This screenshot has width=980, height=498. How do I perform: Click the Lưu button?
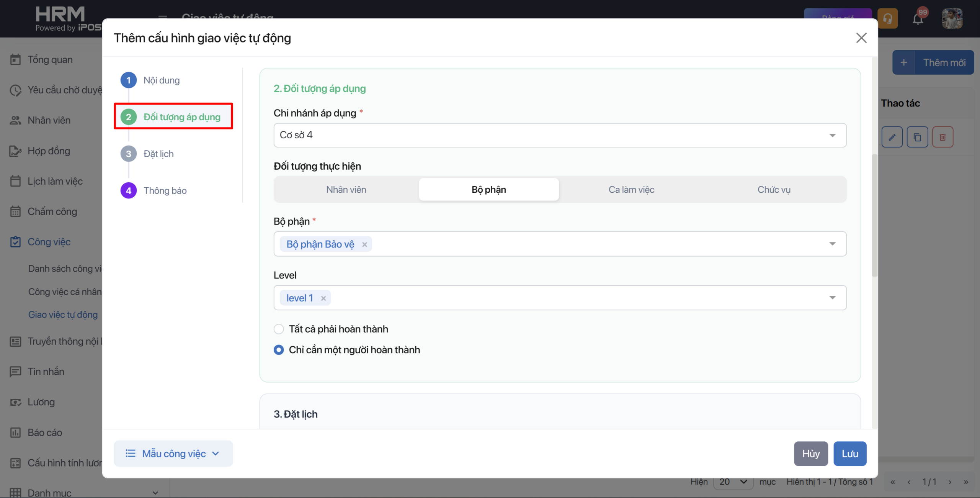[850, 454]
